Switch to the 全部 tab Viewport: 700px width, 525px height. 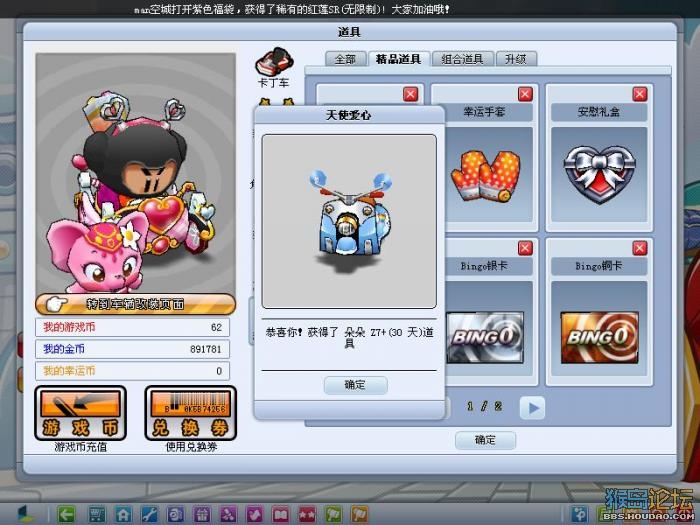[x=345, y=59]
